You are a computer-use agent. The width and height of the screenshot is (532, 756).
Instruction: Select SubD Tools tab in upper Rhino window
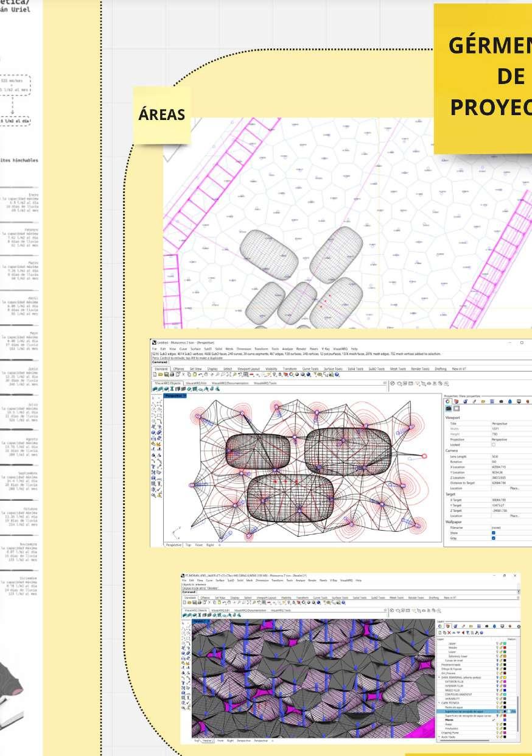click(377, 369)
